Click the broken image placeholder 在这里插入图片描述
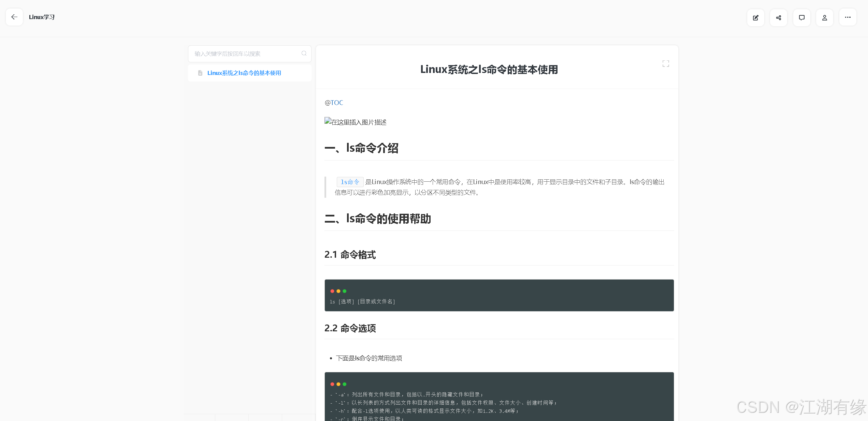This screenshot has height=421, width=868. [x=355, y=122]
